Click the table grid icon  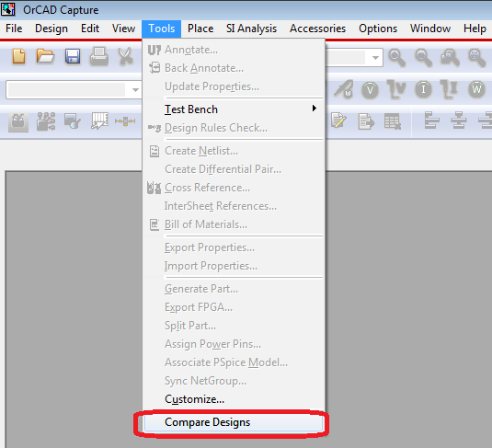(x=393, y=121)
